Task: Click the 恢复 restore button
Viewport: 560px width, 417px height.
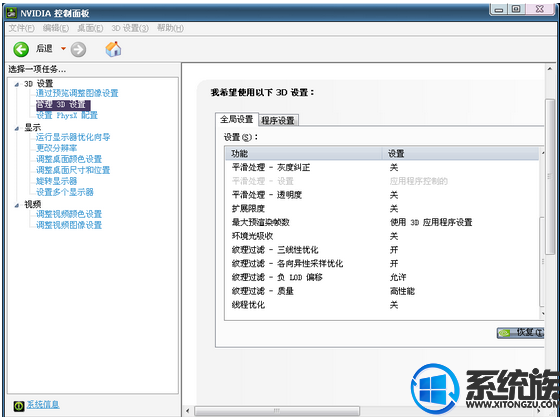Action: click(x=520, y=333)
